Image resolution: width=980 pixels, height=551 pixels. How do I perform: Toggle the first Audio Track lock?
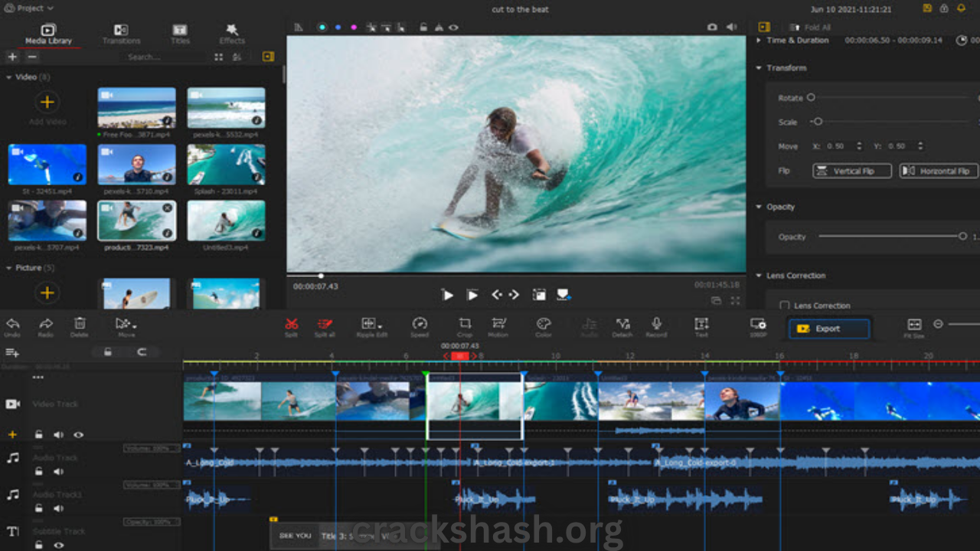tap(38, 471)
